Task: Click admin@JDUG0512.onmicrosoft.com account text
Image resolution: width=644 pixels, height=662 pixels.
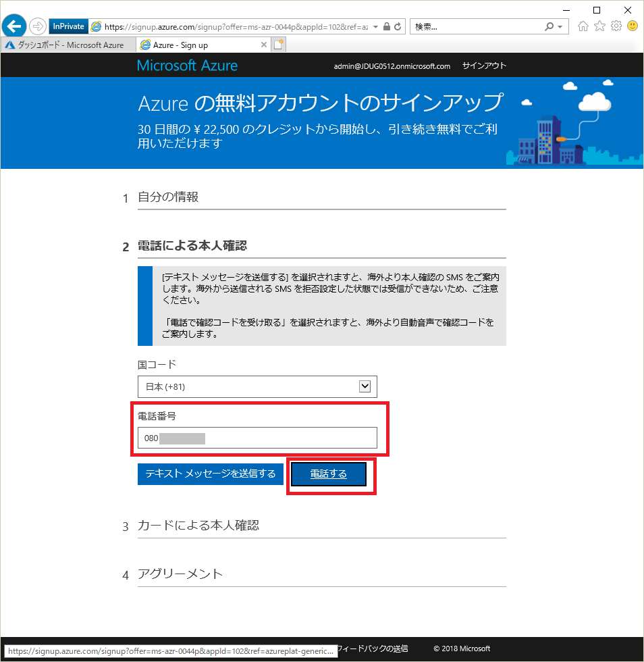Action: tap(392, 66)
